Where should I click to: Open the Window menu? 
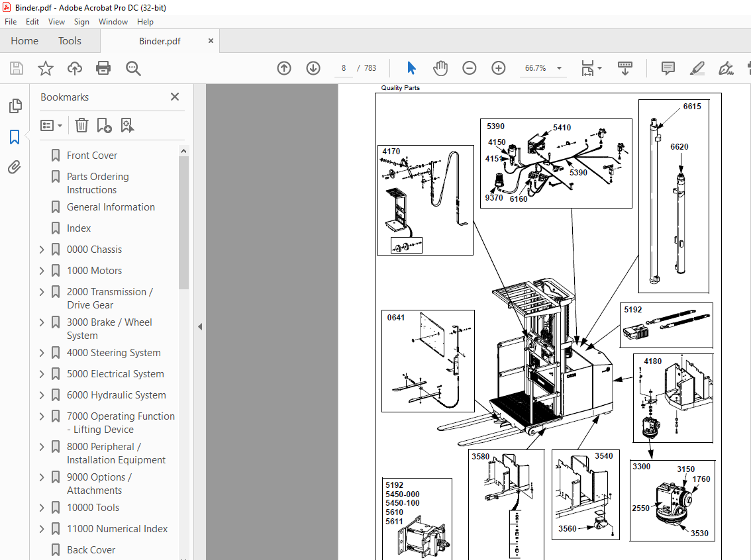(x=113, y=22)
